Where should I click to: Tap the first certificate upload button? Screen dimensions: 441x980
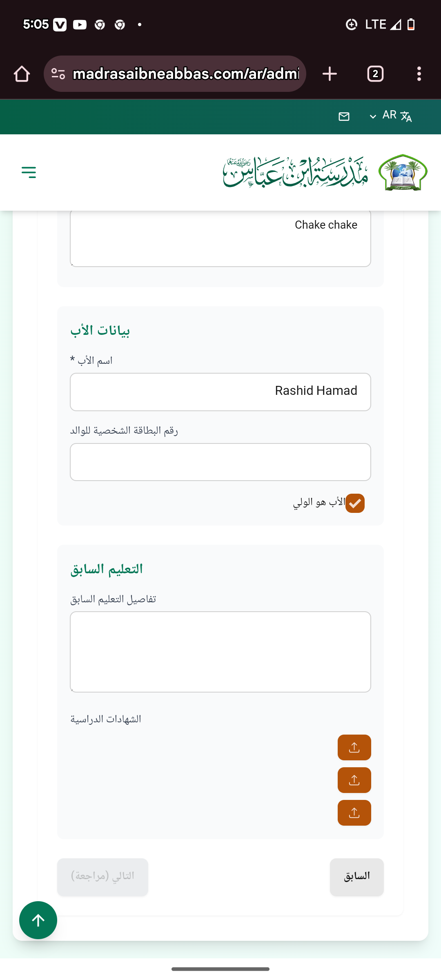354,747
